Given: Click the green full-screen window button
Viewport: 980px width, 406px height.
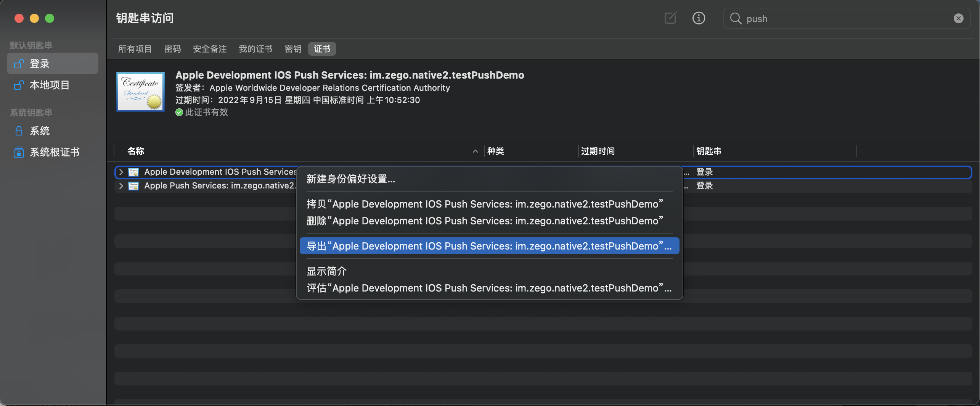Looking at the screenshot, I should tap(50, 18).
